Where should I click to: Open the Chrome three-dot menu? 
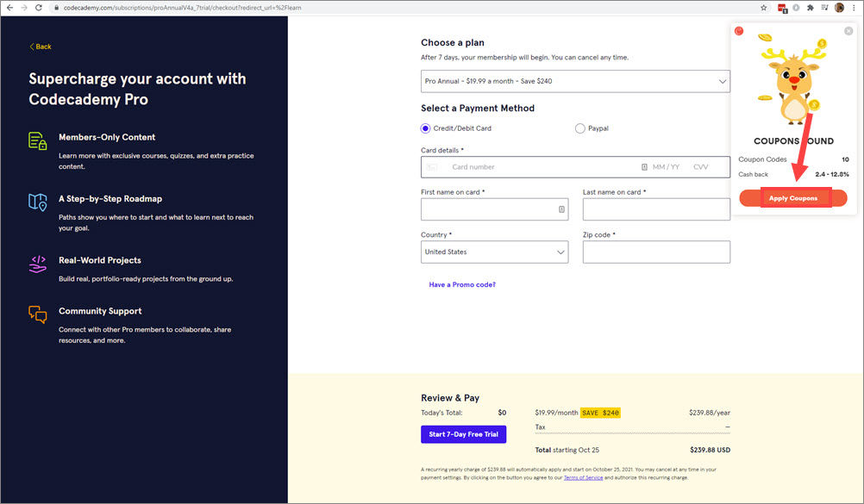(x=854, y=8)
